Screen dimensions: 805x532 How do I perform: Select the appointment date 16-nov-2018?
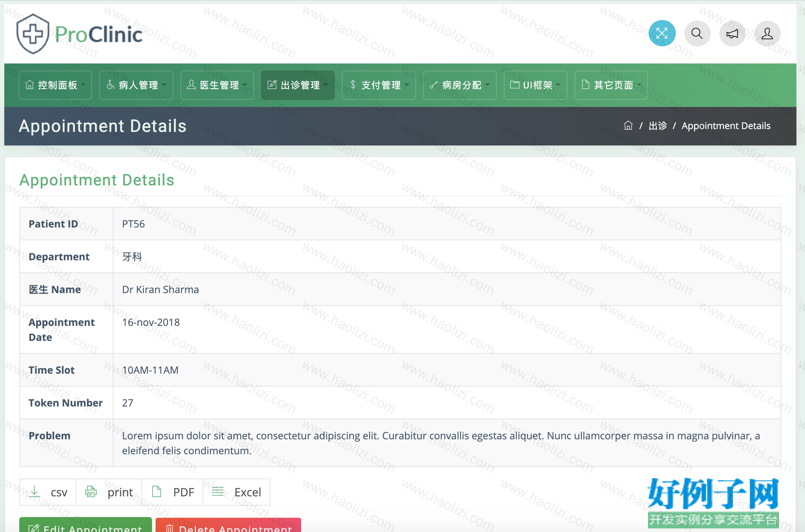click(x=151, y=322)
